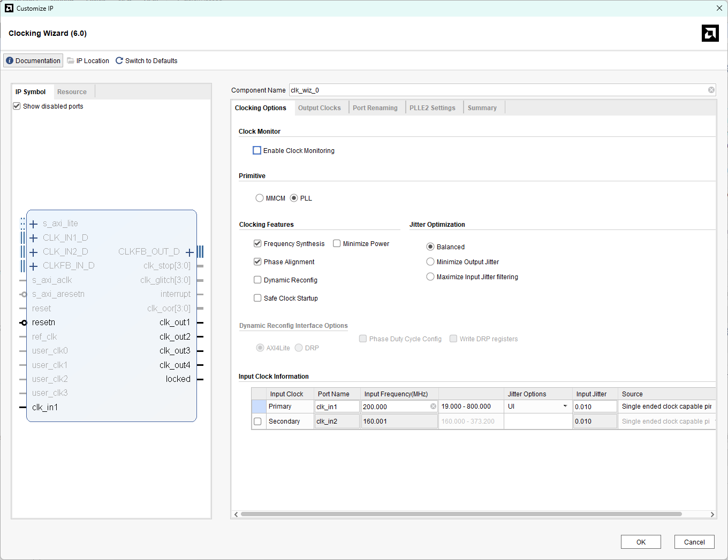
Task: Expand the s_axi_lite port plus icon
Action: [34, 224]
